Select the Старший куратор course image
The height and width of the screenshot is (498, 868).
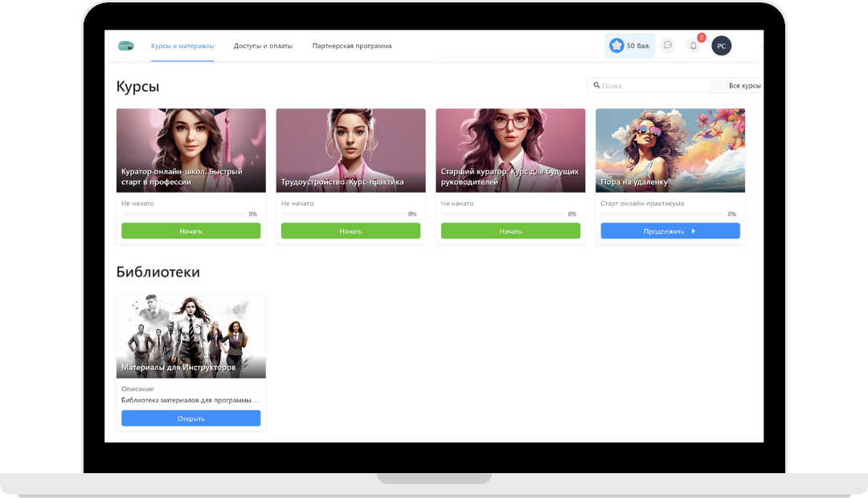pos(510,149)
